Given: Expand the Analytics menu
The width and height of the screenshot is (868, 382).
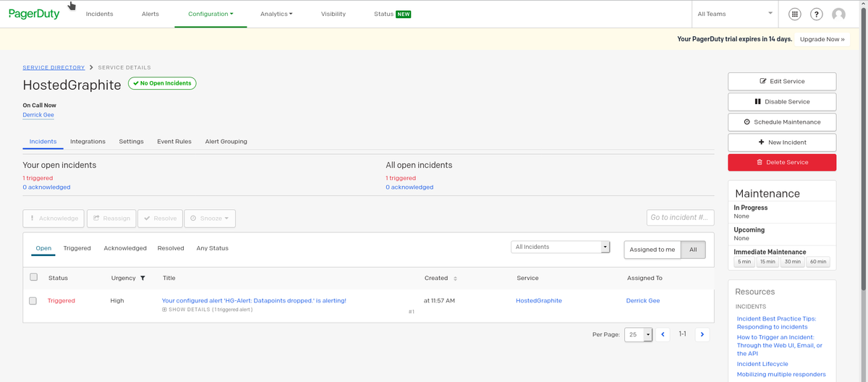Looking at the screenshot, I should 276,14.
